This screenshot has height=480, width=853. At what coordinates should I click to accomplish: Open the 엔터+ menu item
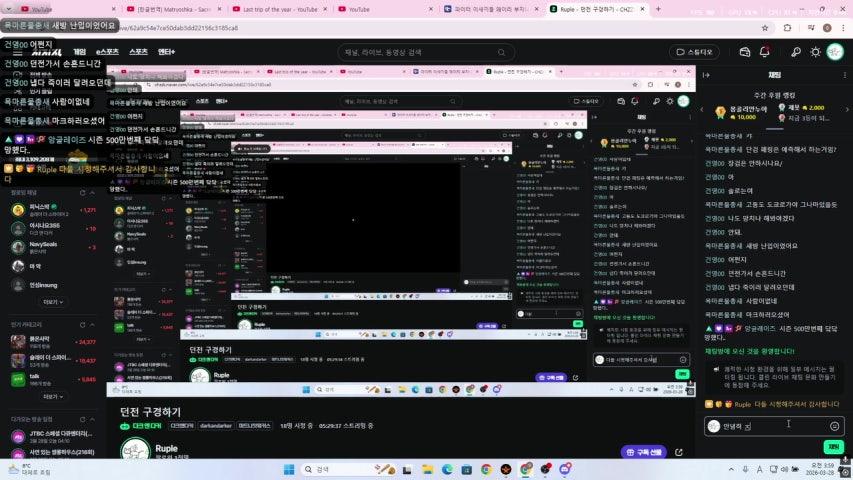[x=166, y=52]
